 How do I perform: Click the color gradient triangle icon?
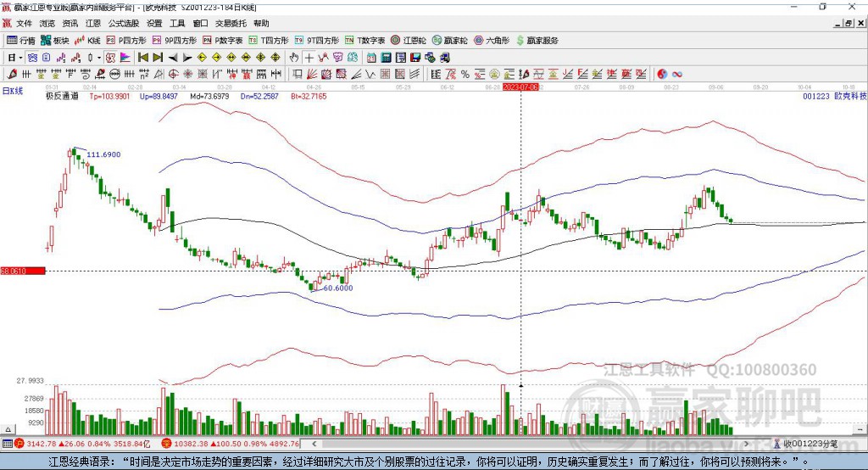(x=125, y=58)
